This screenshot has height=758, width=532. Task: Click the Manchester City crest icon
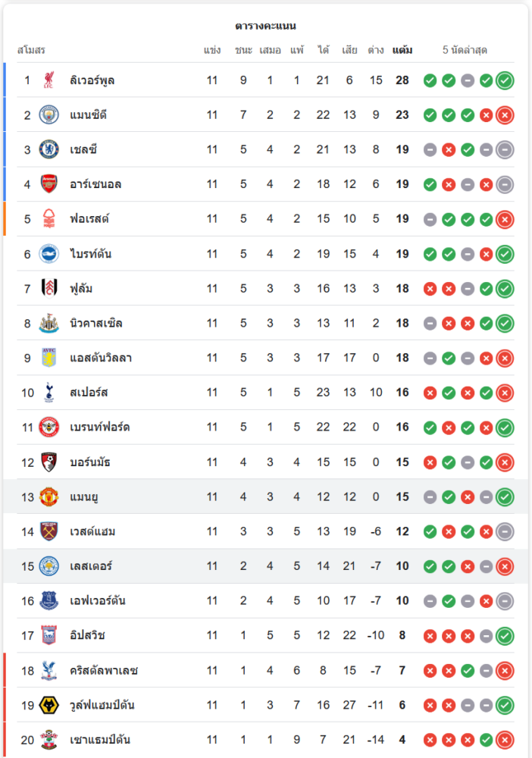(x=49, y=114)
